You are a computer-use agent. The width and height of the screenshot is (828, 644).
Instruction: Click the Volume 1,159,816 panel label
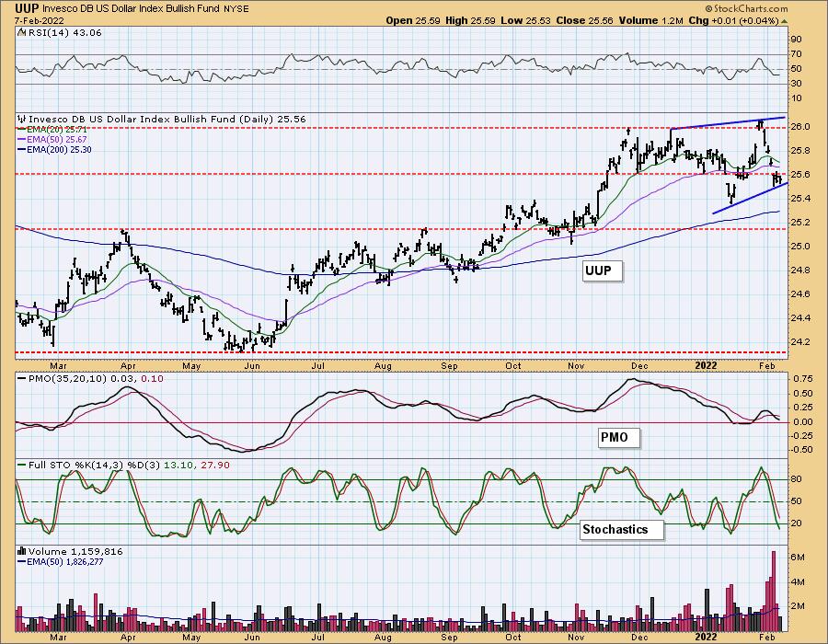click(75, 552)
